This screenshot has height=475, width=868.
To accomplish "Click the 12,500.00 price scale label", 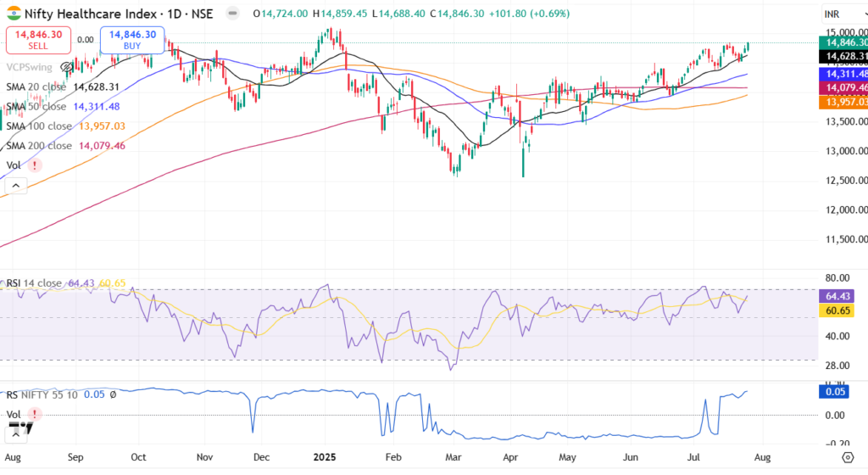I will 846,180.
